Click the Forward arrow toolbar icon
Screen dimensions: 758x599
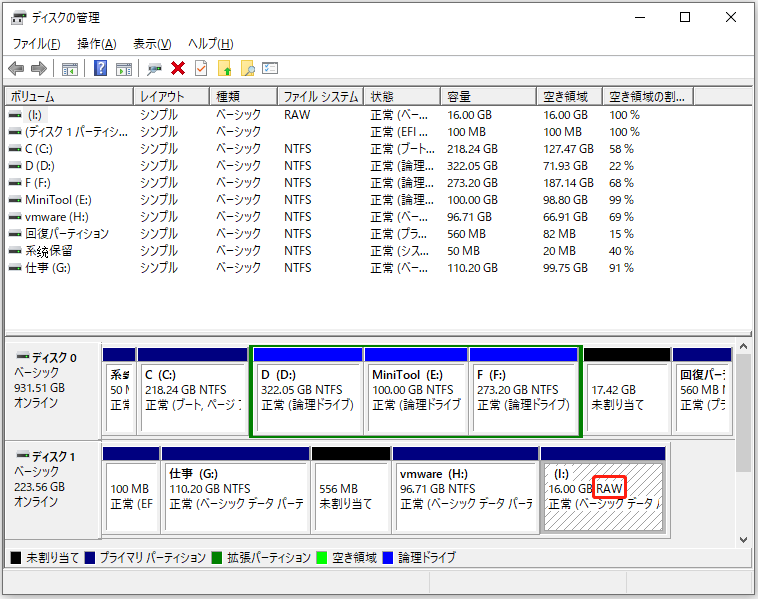click(39, 69)
